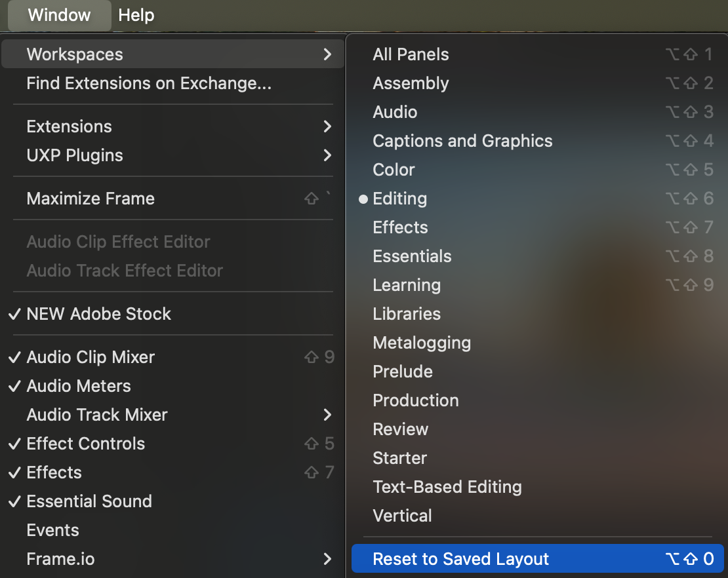Open the Help menu
The height and width of the screenshot is (578, 728).
pyautogui.click(x=136, y=15)
